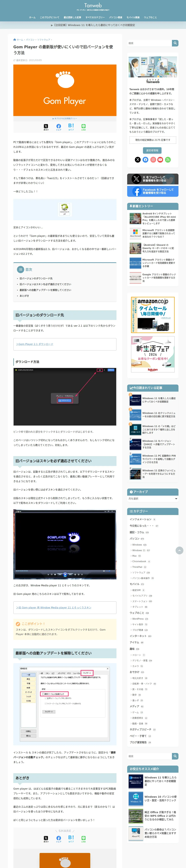Open the Android 8インチタブレット ALLDOCUBE entry thumbnail
The height and width of the screenshot is (868, 186).
(x=135, y=219)
